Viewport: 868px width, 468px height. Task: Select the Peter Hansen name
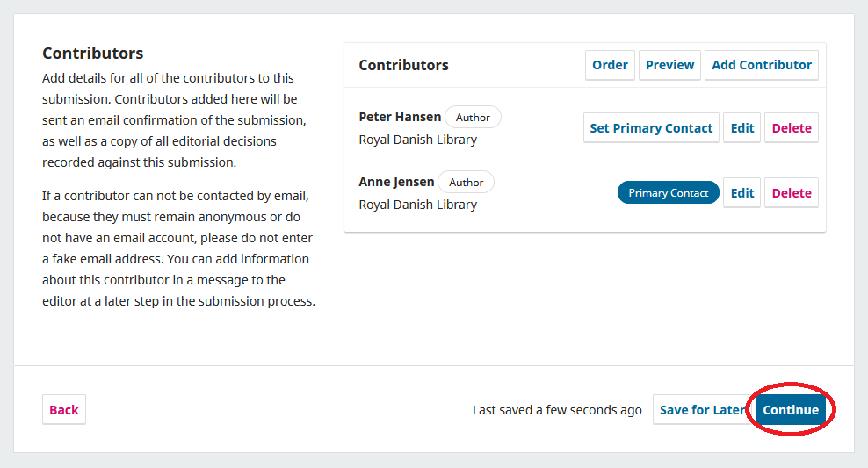400,117
